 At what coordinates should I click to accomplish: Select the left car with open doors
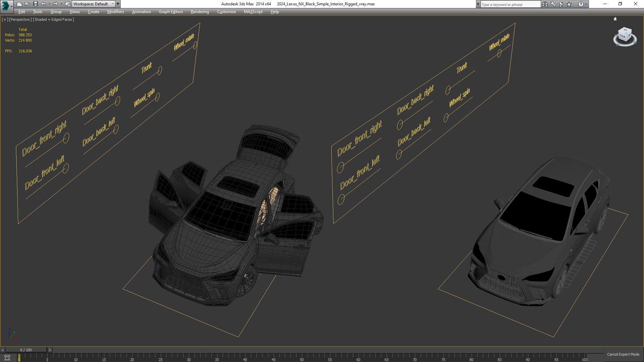click(231, 218)
